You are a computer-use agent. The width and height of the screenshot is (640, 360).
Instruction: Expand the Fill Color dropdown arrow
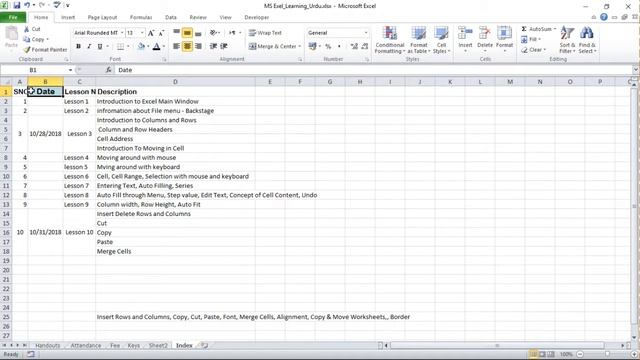(148, 47)
